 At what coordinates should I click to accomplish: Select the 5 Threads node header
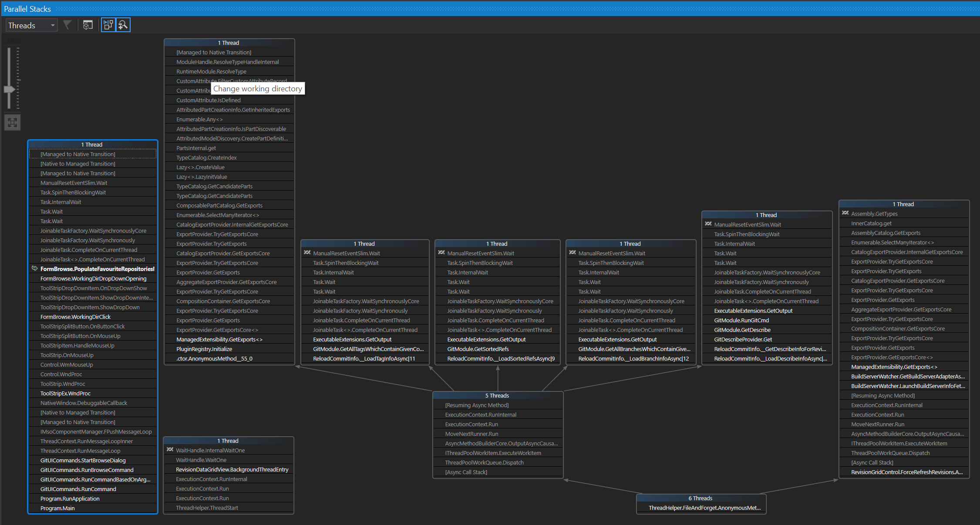(497, 395)
